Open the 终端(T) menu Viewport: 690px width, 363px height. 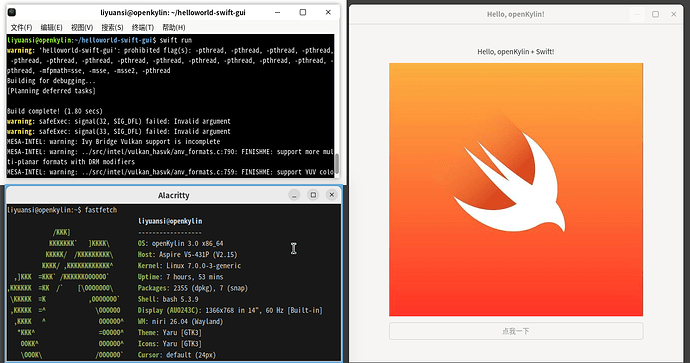click(x=143, y=28)
